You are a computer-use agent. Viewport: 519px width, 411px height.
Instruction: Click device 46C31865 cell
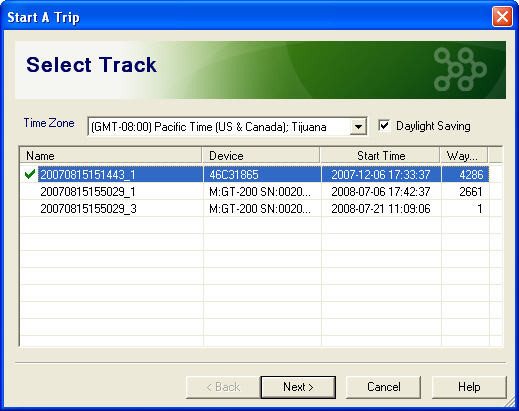[262, 174]
